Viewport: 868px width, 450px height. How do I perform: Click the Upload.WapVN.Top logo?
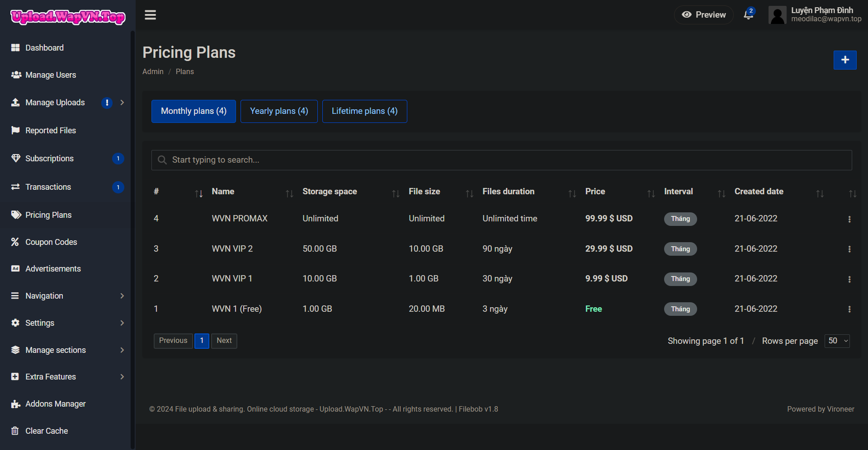click(68, 17)
